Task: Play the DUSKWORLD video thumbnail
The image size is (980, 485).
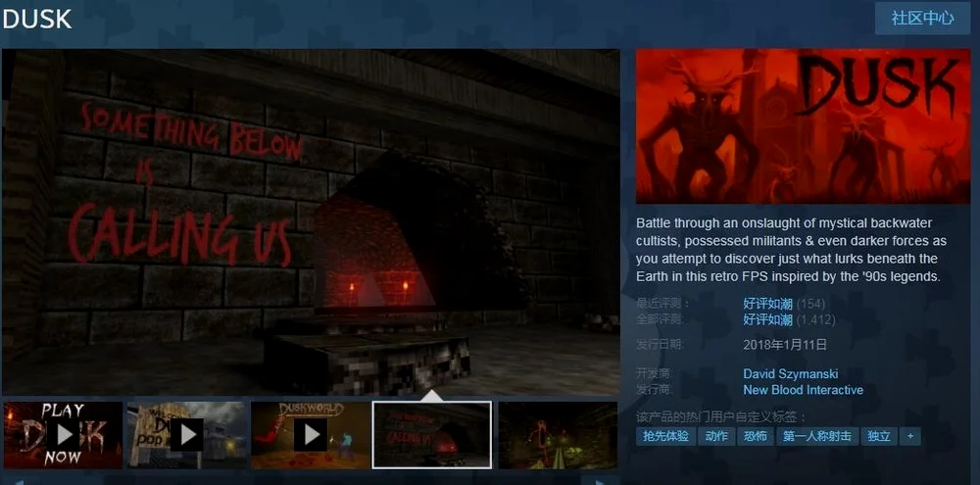Action: [x=311, y=435]
